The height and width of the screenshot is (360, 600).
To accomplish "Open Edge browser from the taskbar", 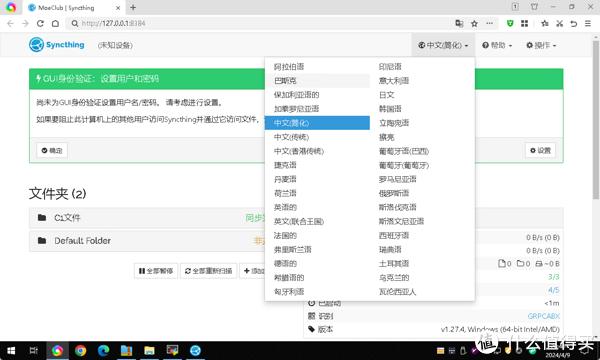I will tap(103, 350).
